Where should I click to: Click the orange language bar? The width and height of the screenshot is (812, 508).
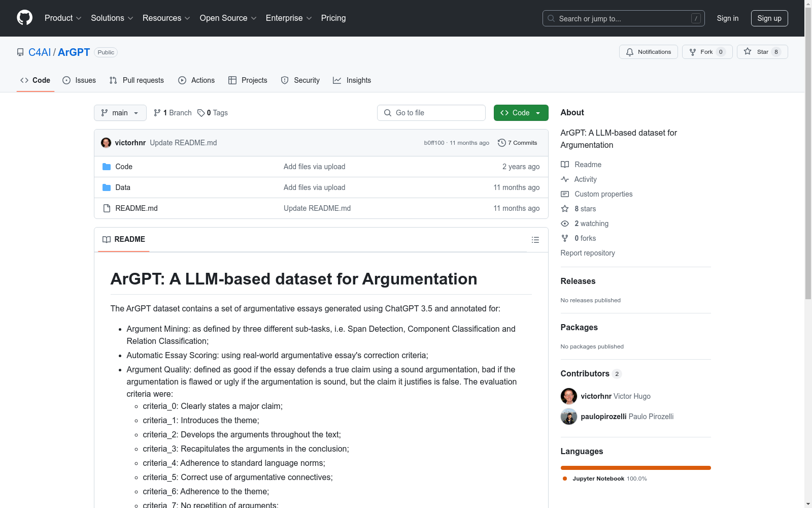point(636,468)
